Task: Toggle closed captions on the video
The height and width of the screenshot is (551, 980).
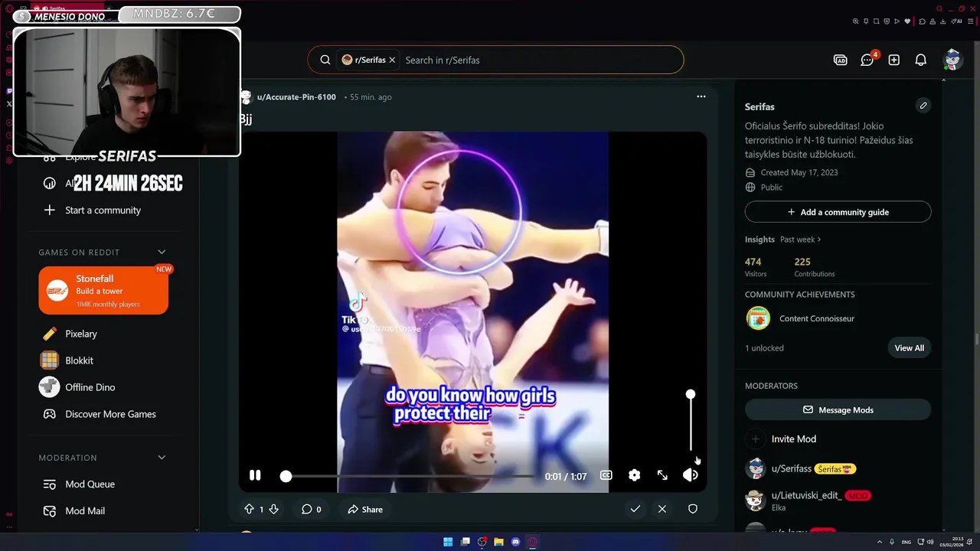Action: (x=606, y=475)
